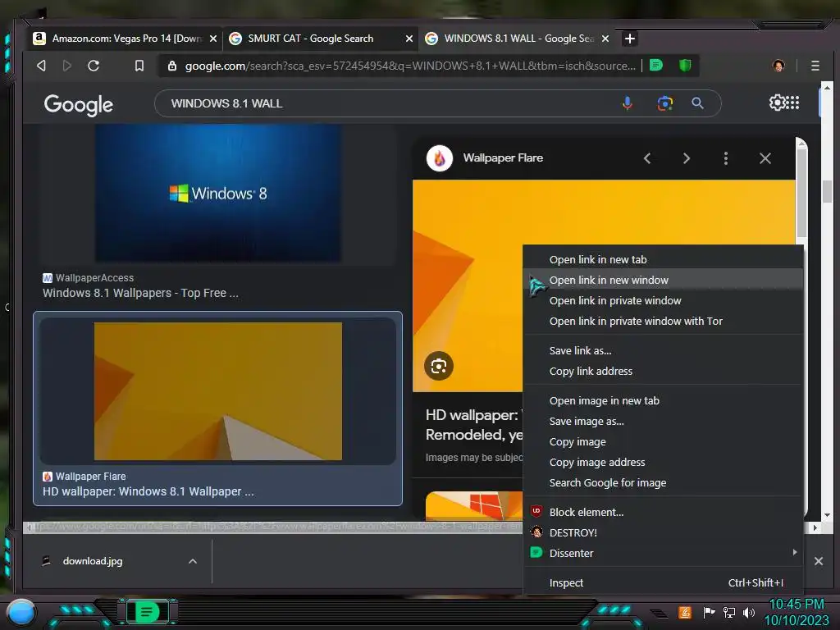Image resolution: width=840 pixels, height=630 pixels.
Task: Open the Google apps grid
Action: click(793, 103)
